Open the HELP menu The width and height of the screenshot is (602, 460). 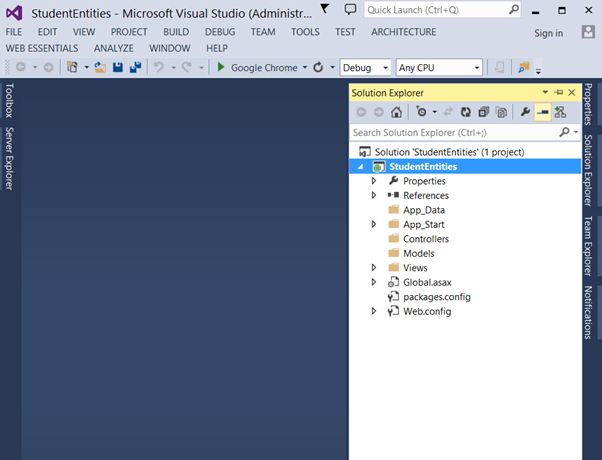pos(217,48)
